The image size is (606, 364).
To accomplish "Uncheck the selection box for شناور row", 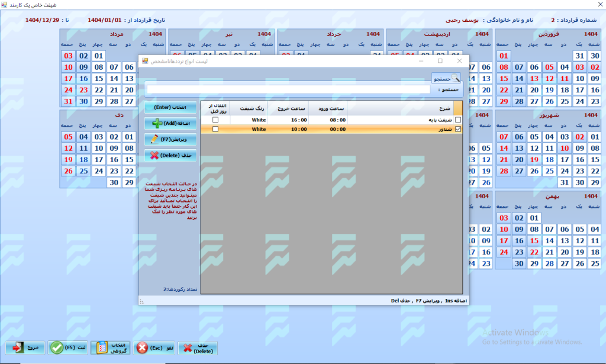I will click(x=457, y=129).
